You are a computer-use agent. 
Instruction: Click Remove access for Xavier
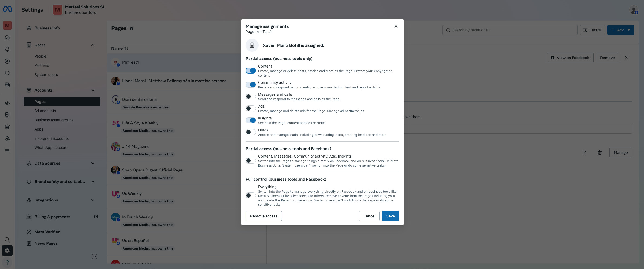pos(263,216)
